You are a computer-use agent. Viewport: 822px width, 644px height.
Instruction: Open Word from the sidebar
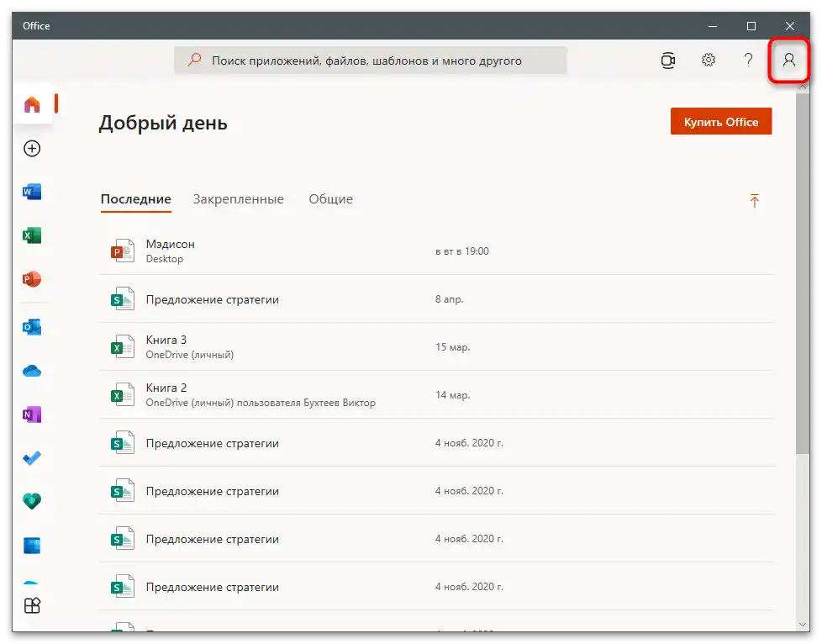32,192
